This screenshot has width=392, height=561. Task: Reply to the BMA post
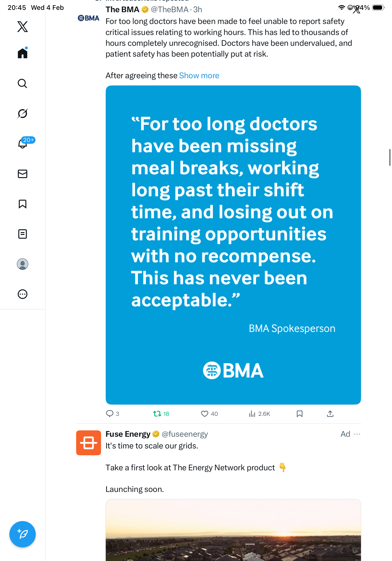pos(110,414)
